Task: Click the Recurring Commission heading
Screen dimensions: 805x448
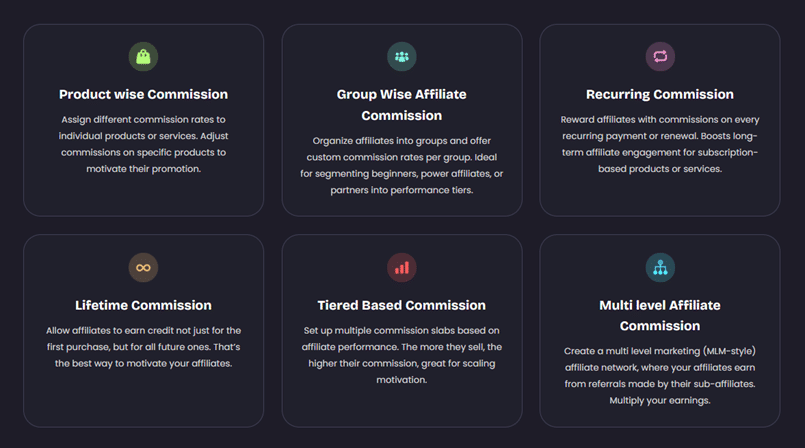Action: click(x=660, y=95)
